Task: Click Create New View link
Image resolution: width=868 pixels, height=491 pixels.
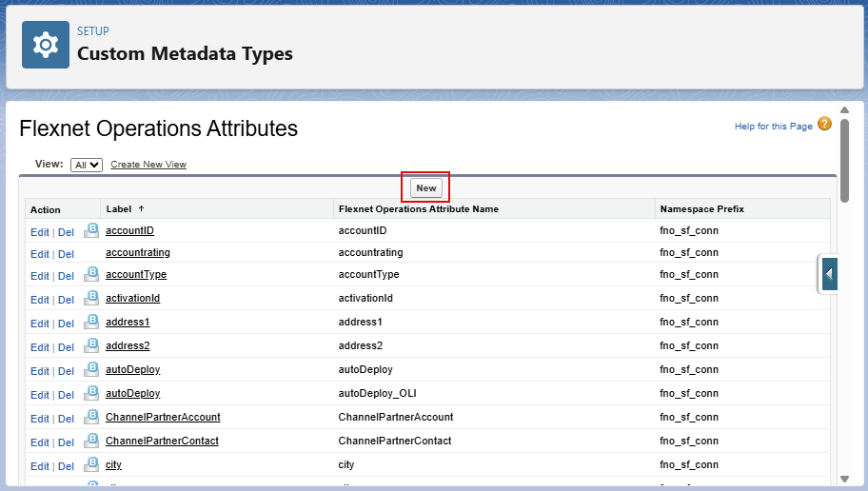Action: pyautogui.click(x=148, y=165)
